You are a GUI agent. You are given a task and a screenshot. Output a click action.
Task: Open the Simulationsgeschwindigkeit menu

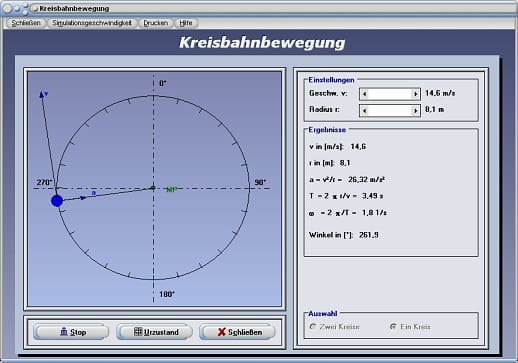coord(92,23)
